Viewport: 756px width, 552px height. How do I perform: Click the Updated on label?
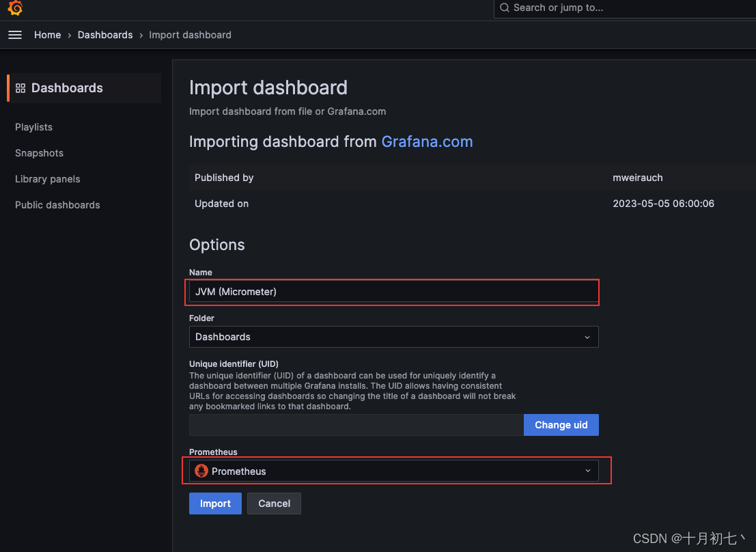coord(221,204)
